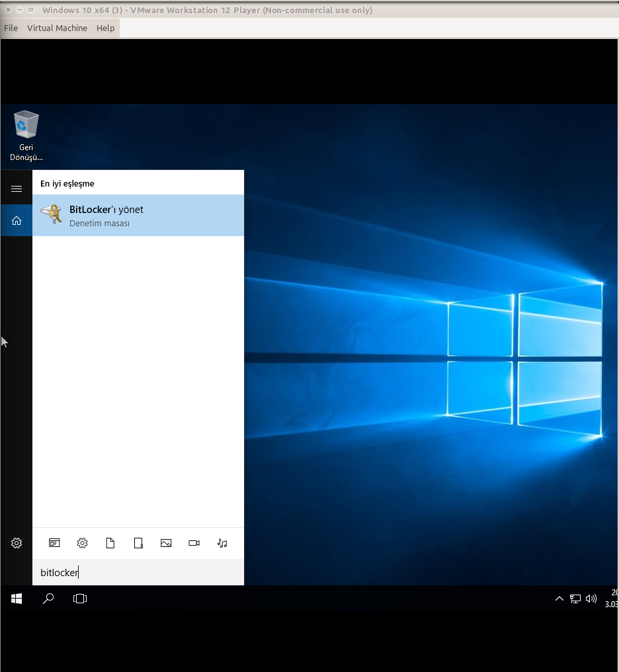Filter search results by Photos
Screen dimensions: 619x672
pos(166,543)
